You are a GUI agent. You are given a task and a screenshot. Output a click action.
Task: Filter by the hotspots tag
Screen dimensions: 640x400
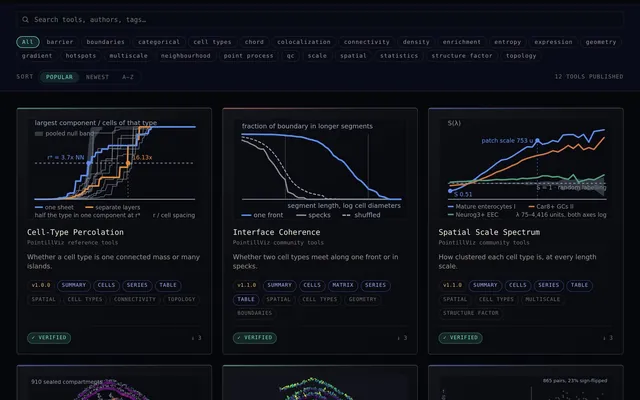click(x=81, y=56)
